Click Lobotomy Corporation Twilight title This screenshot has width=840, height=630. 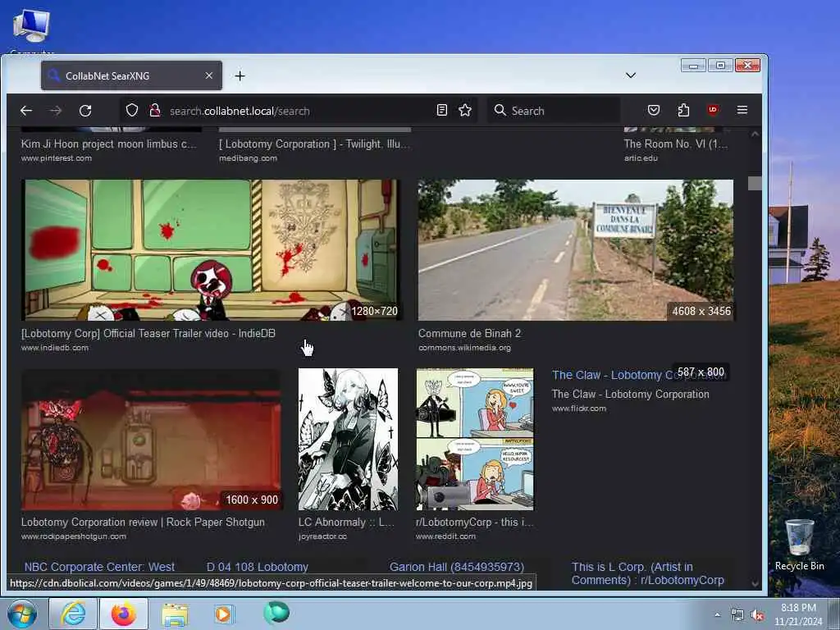(x=314, y=144)
